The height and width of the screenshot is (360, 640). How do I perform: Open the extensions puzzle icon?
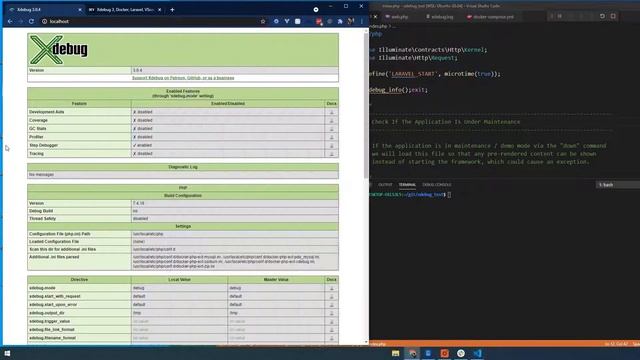pyautogui.click(x=340, y=21)
